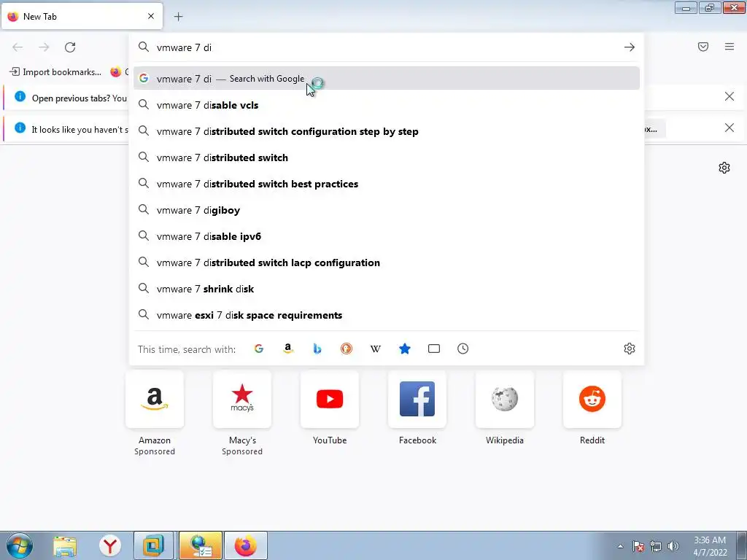The image size is (747, 560).
Task: Open a new tab with plus button
Action: [178, 17]
